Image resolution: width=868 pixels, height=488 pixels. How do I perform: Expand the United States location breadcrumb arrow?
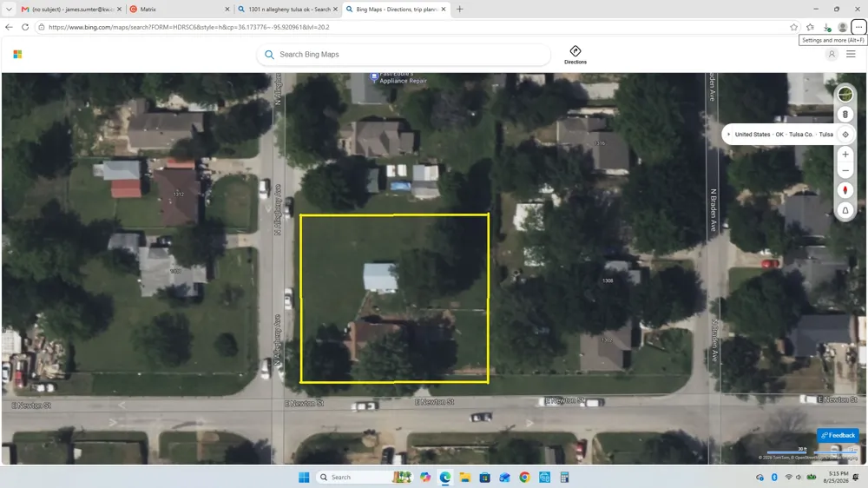click(728, 135)
